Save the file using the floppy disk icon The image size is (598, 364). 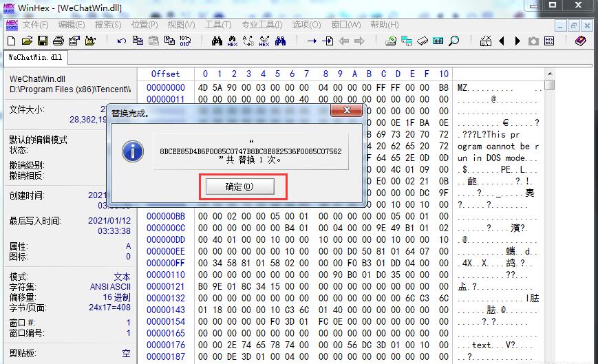coord(42,41)
